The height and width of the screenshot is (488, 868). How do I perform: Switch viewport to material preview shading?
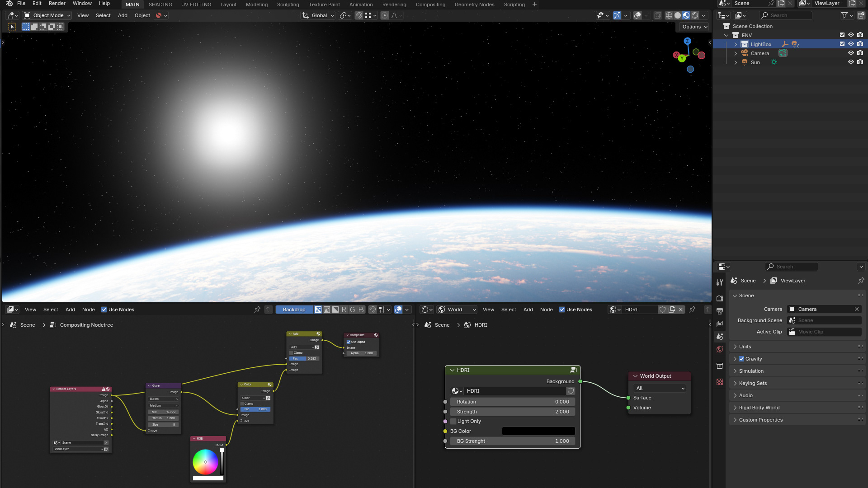tap(686, 15)
